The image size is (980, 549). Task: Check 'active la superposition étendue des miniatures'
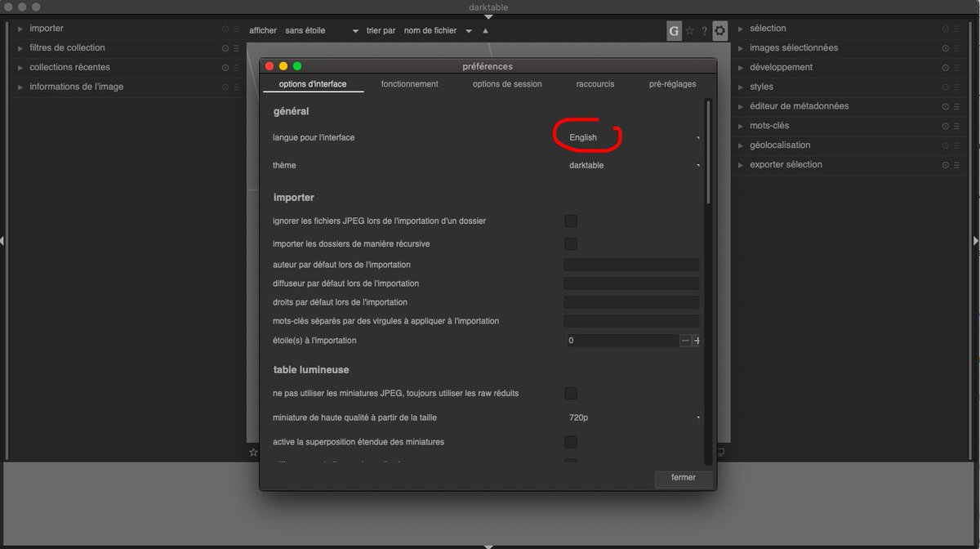pyautogui.click(x=571, y=442)
